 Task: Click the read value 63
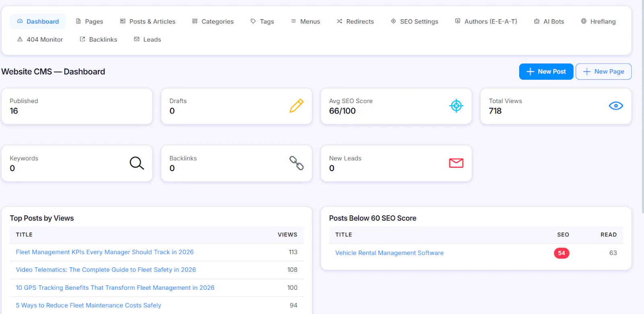[613, 253]
